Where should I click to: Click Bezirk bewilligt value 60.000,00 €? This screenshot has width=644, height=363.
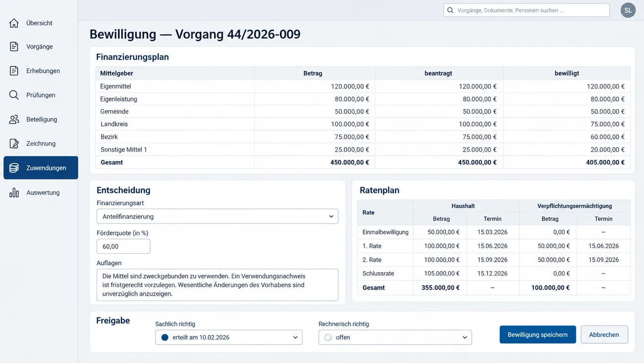(607, 137)
